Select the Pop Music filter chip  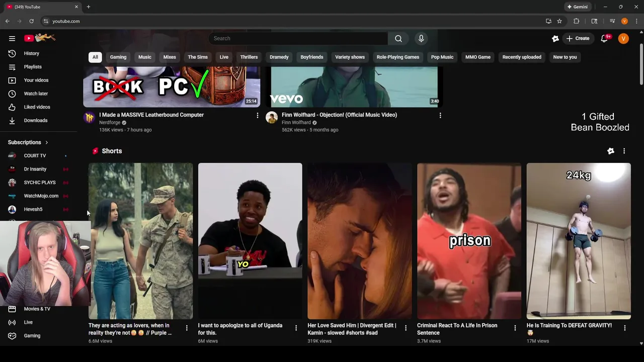pyautogui.click(x=442, y=57)
